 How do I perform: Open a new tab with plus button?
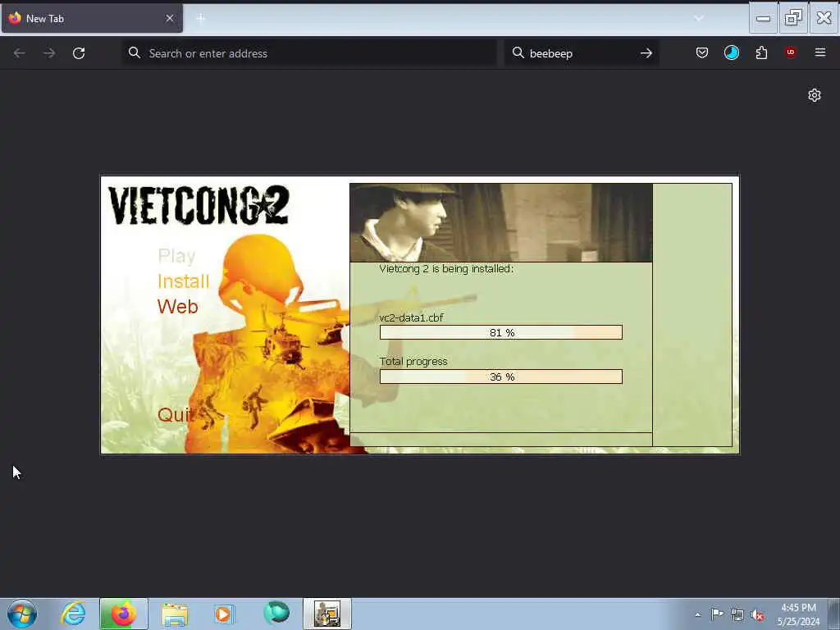(x=200, y=18)
